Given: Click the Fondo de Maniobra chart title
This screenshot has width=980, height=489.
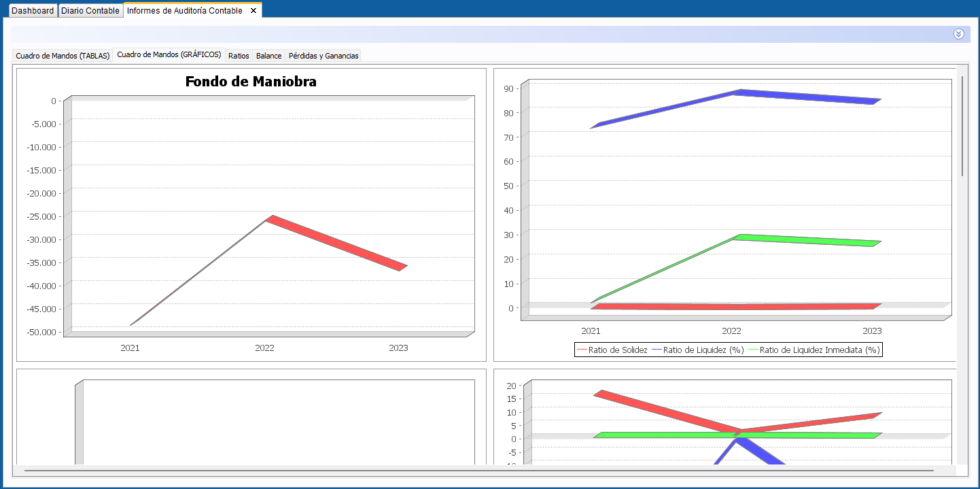Looking at the screenshot, I should pos(251,82).
